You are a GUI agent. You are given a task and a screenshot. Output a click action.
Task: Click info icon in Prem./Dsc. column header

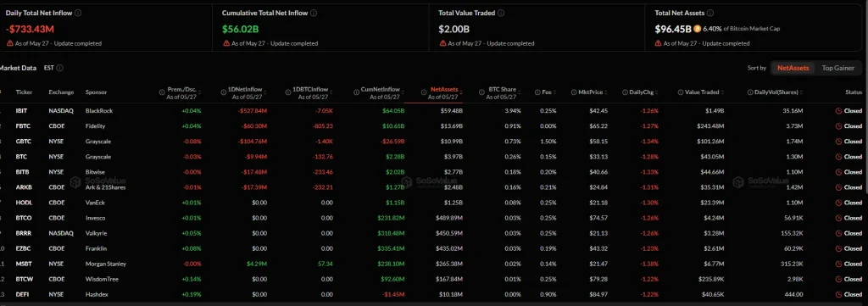coord(162,92)
